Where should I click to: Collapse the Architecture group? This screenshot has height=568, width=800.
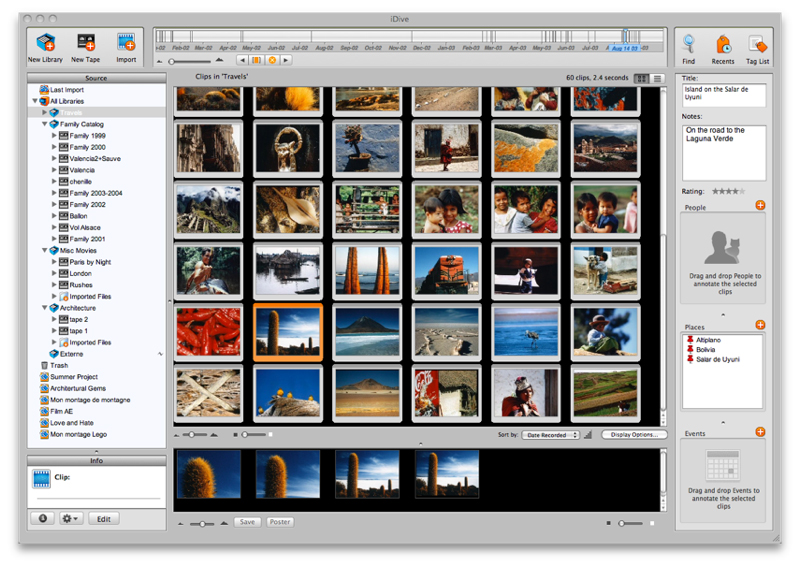[44, 308]
